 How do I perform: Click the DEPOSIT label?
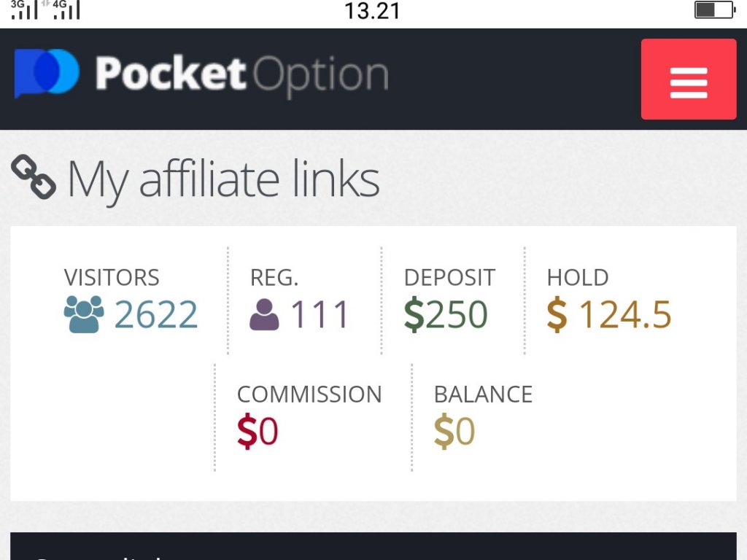tap(449, 278)
